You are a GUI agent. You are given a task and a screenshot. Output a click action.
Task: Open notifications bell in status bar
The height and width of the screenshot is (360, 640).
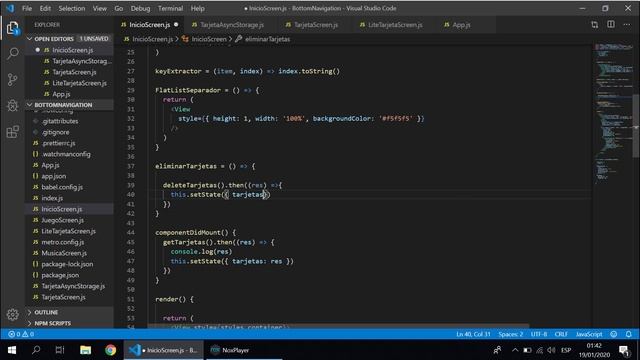(629, 334)
